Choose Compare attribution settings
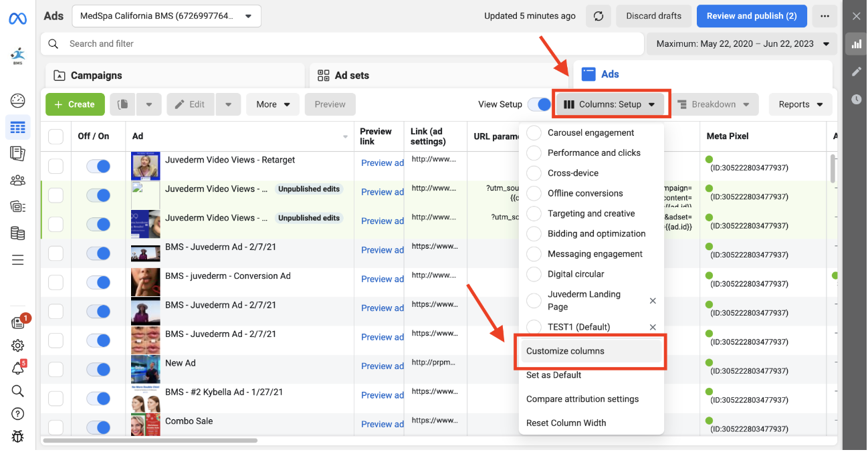 click(591, 399)
